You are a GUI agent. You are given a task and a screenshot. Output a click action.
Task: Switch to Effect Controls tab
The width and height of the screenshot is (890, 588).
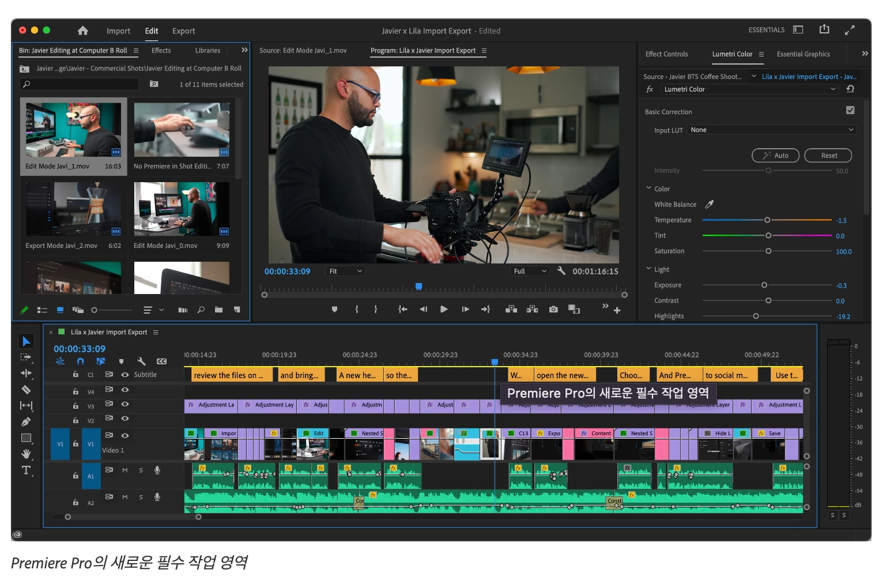666,54
